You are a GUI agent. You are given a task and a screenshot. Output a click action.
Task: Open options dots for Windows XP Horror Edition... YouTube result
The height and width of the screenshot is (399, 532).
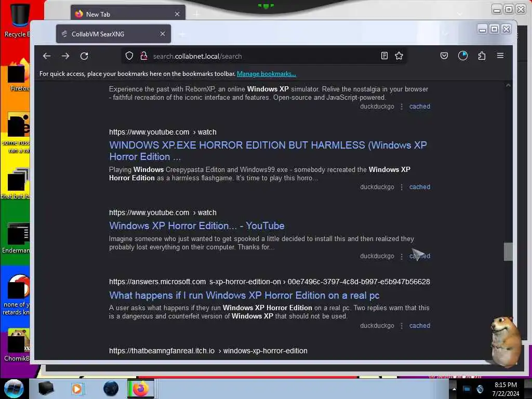tap(402, 257)
